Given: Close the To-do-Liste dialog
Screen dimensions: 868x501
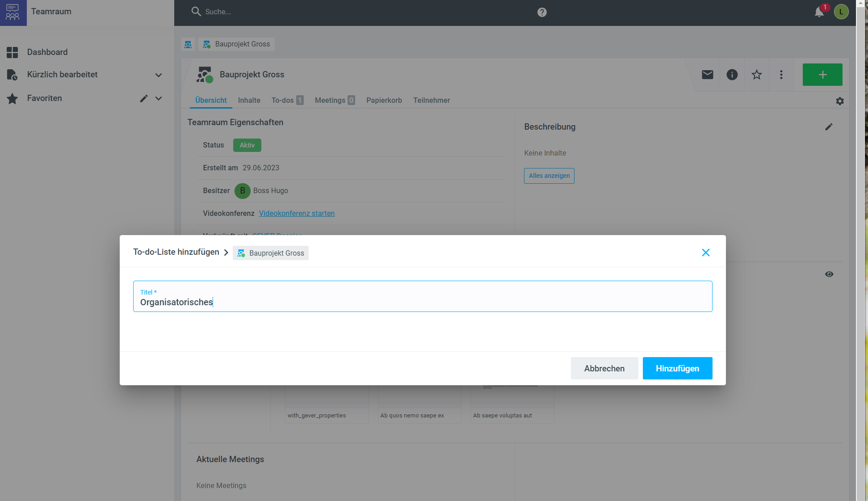Looking at the screenshot, I should pos(705,253).
